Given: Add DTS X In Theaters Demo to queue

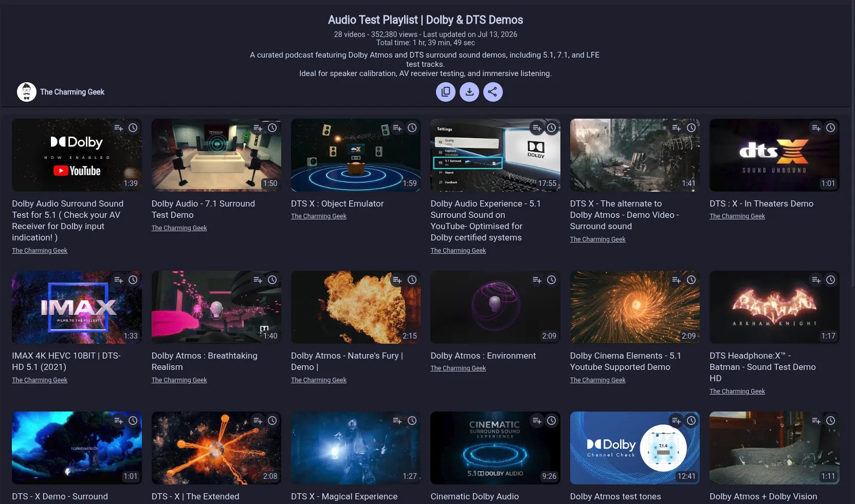Looking at the screenshot, I should (x=816, y=128).
